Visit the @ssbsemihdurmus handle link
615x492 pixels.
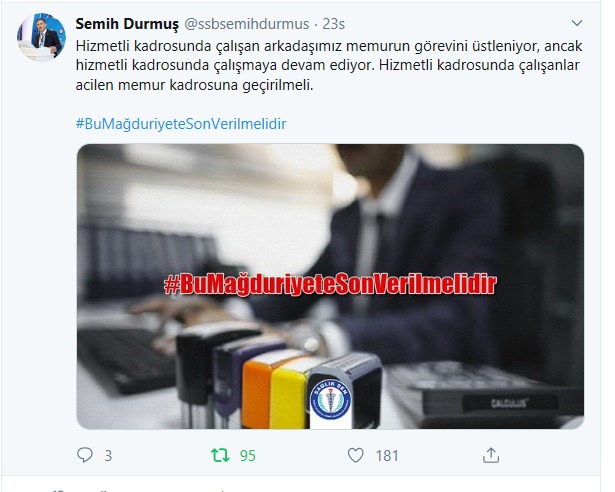[x=247, y=24]
